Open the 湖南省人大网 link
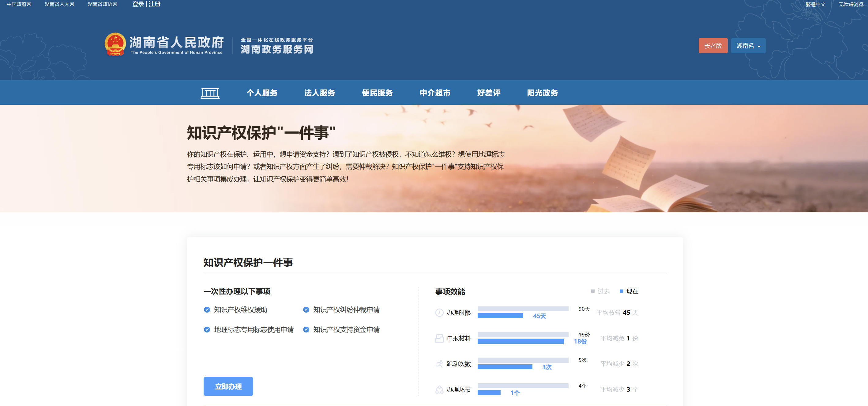This screenshot has height=406, width=868. [59, 4]
